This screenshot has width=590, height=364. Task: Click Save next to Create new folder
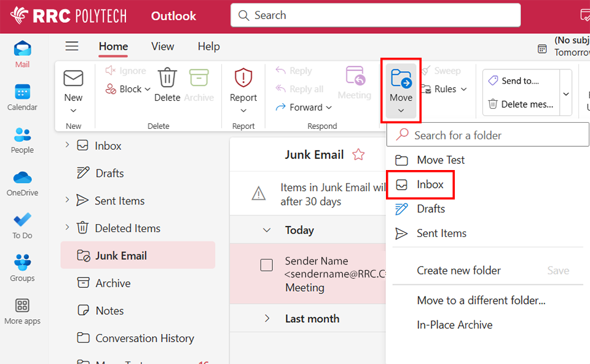(x=558, y=271)
